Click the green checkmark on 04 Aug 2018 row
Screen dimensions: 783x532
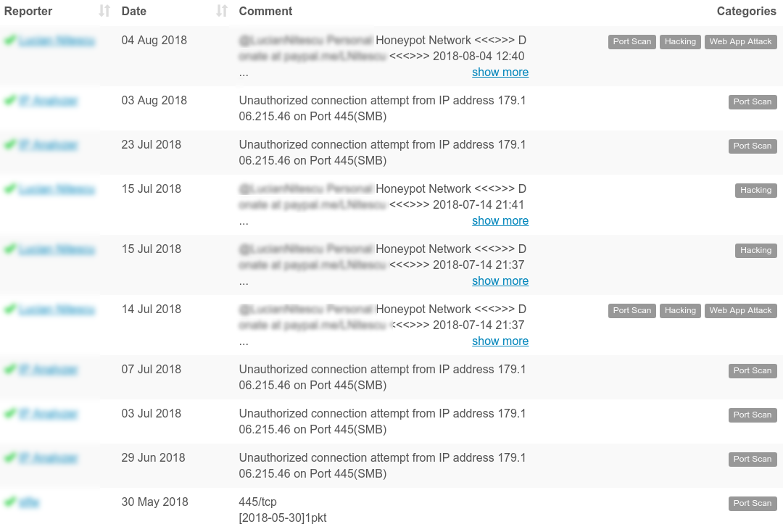(10, 41)
